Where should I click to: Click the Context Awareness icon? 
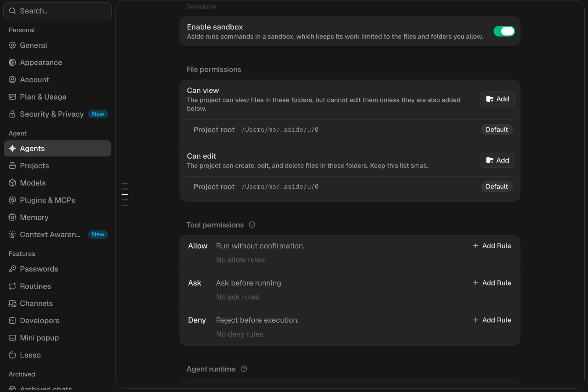tap(12, 234)
